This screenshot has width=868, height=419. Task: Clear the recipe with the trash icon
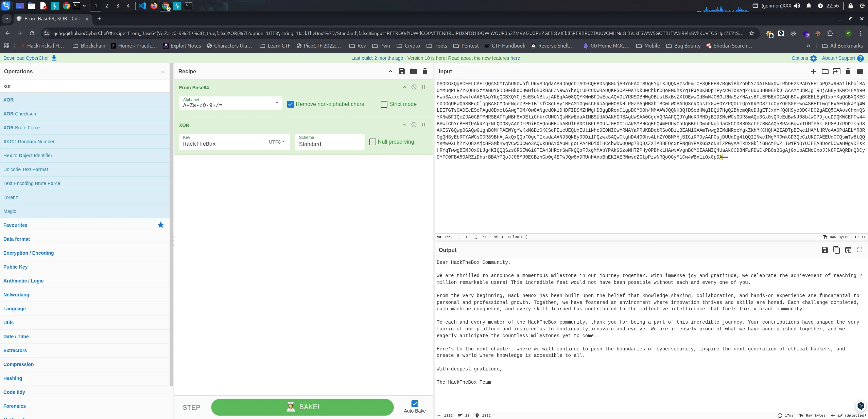click(x=425, y=71)
